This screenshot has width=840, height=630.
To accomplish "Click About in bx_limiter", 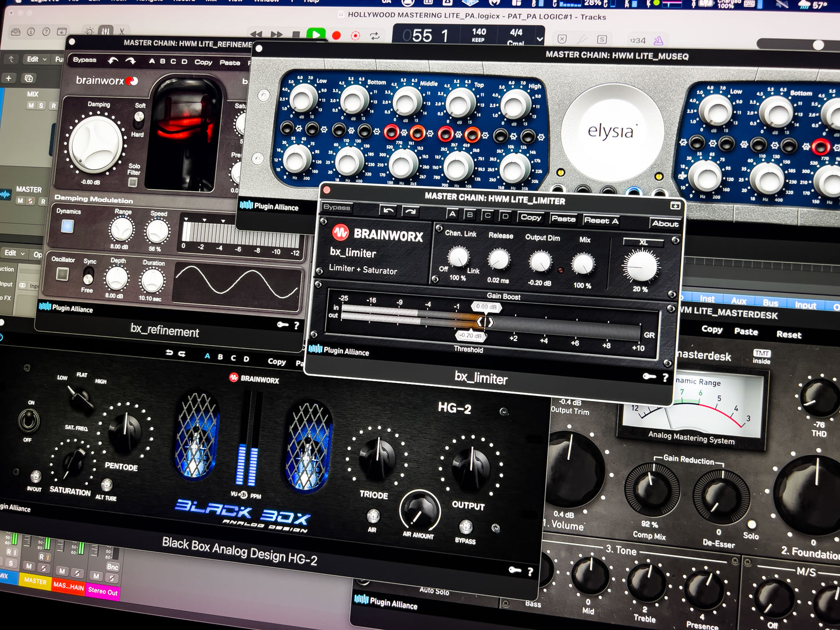I will (665, 223).
